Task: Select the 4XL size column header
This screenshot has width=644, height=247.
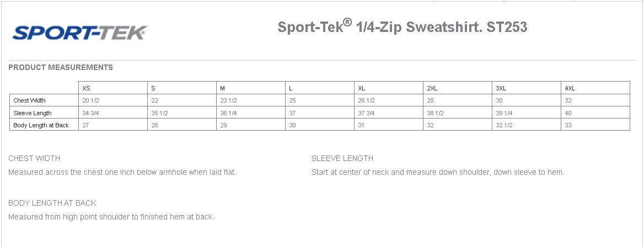Action: [x=570, y=88]
